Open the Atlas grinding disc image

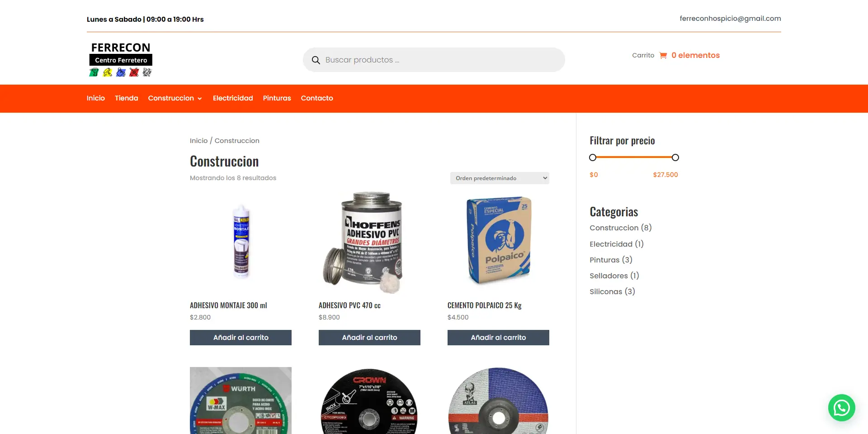498,401
